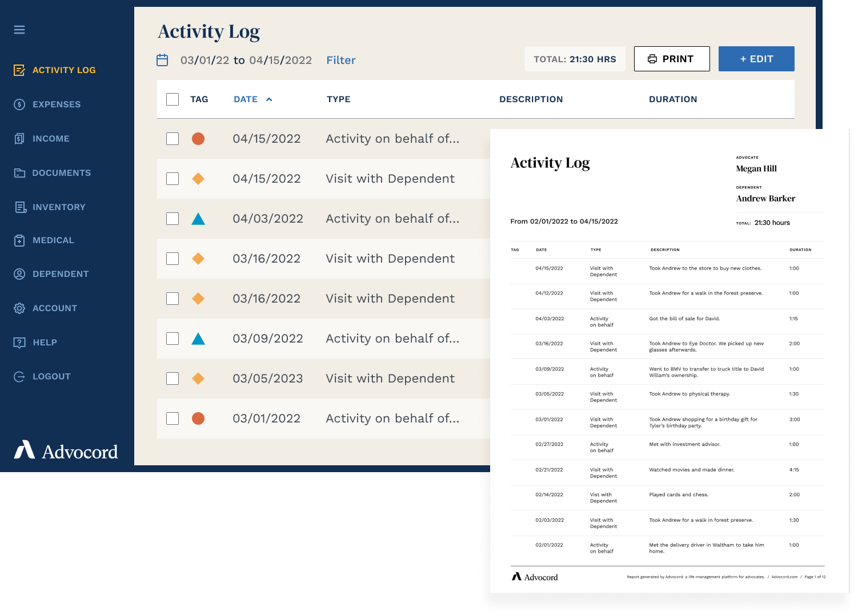
Task: Click the Account gear icon in sidebar
Action: (x=19, y=308)
